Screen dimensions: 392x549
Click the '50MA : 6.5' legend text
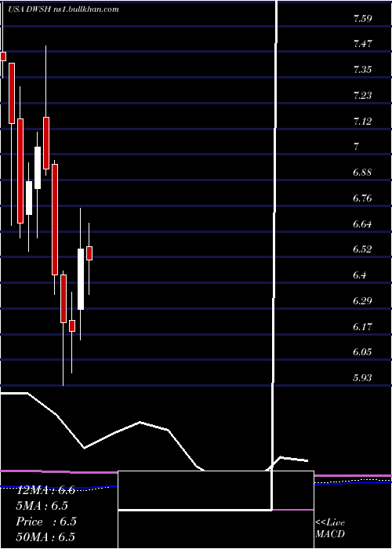[x=45, y=536]
